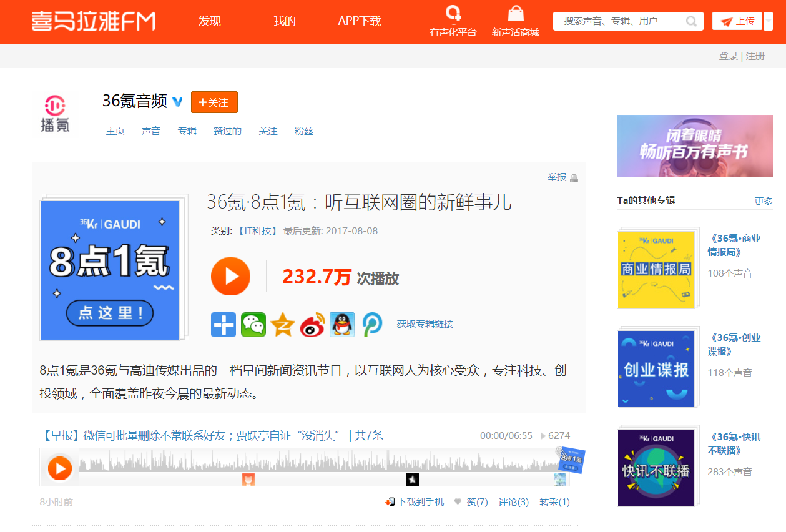The height and width of the screenshot is (532, 786).
Task: Click the search magnifier icon
Action: click(691, 21)
